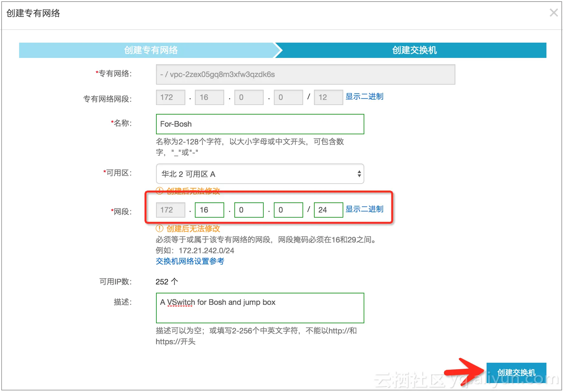The height and width of the screenshot is (392, 563).
Task: Click 显示二进制 beside the highlighted 网段 row
Action: tap(364, 209)
